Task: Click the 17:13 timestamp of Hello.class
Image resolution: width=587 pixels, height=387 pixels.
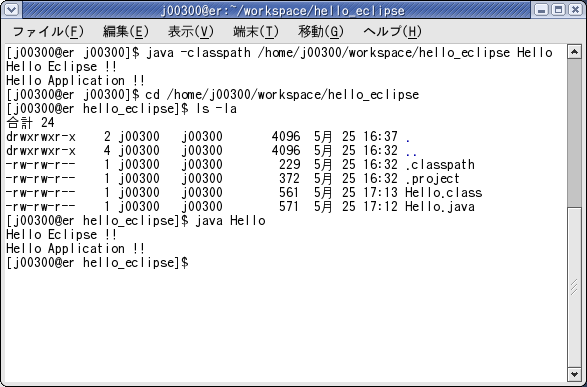Action: 380,193
